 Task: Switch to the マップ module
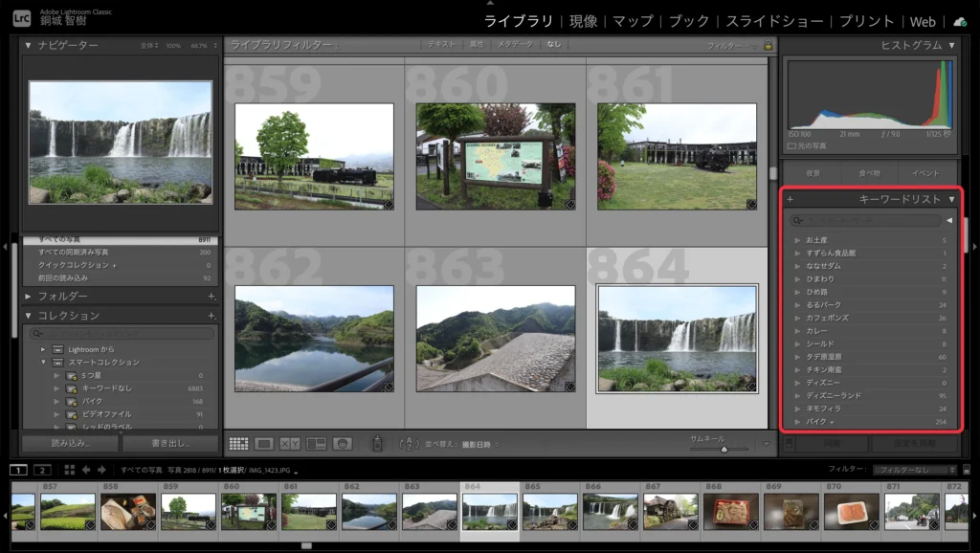[x=633, y=21]
